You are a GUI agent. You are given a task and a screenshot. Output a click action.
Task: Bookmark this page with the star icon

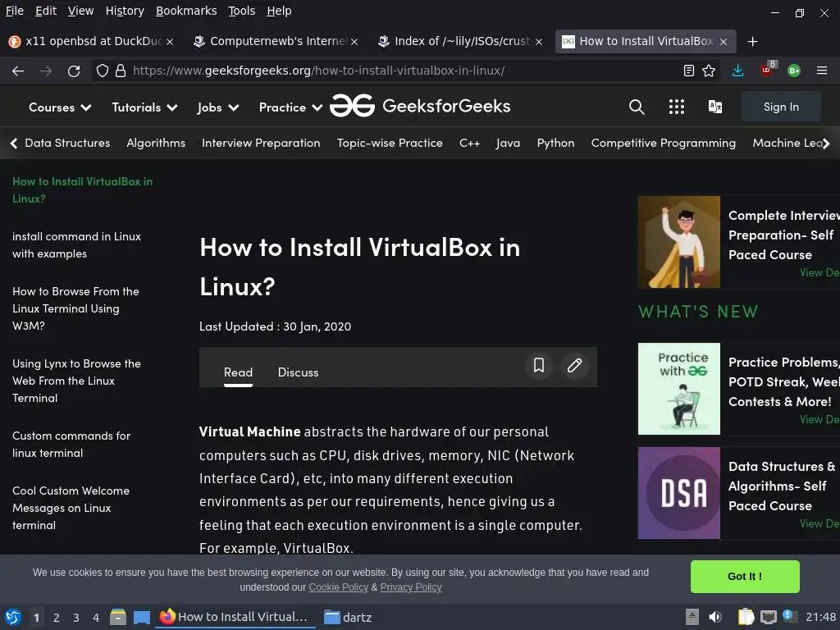click(709, 71)
